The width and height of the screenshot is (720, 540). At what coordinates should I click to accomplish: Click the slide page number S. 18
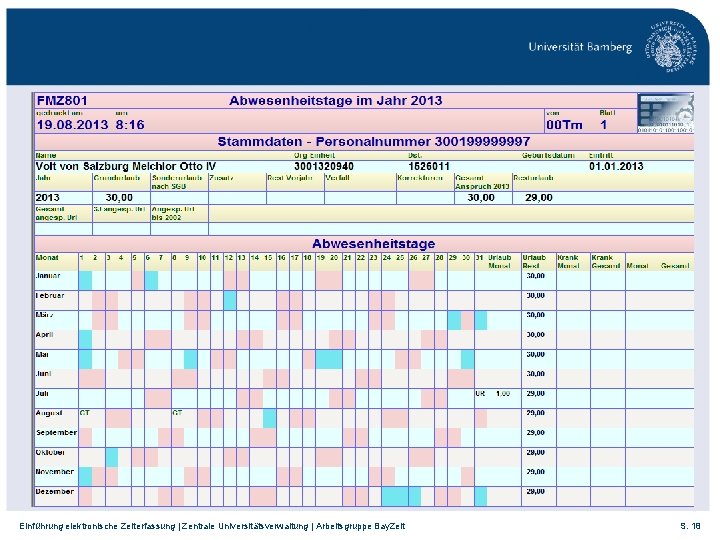coord(690,526)
